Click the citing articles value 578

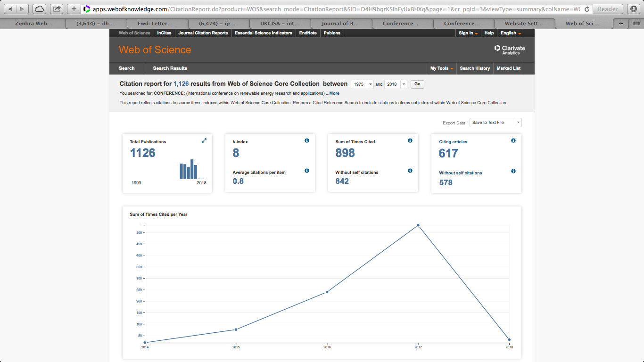click(446, 182)
